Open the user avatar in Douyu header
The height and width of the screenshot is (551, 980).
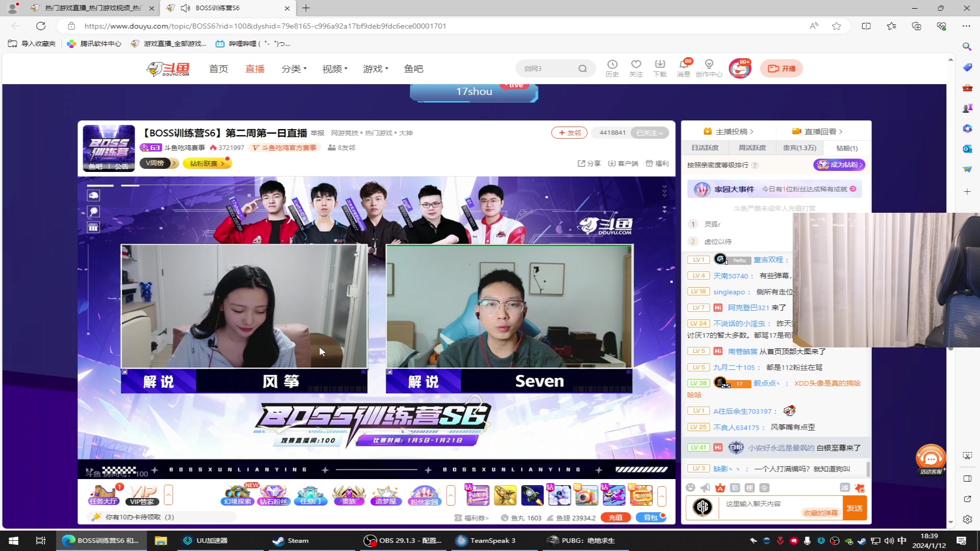[740, 68]
